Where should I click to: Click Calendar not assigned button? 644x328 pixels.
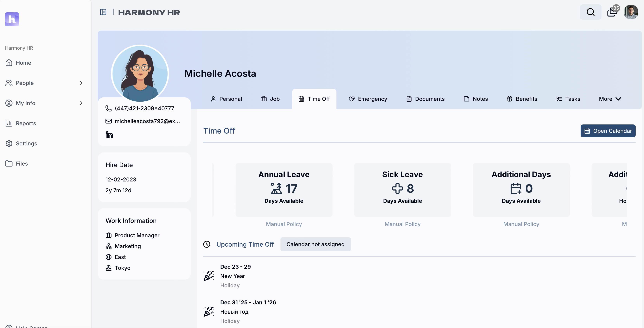tap(315, 244)
